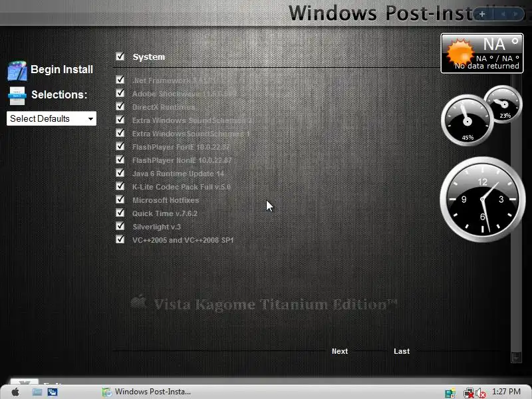The width and height of the screenshot is (532, 399).
Task: Click the sidebar previous gadgets arrow
Action: (503, 14)
